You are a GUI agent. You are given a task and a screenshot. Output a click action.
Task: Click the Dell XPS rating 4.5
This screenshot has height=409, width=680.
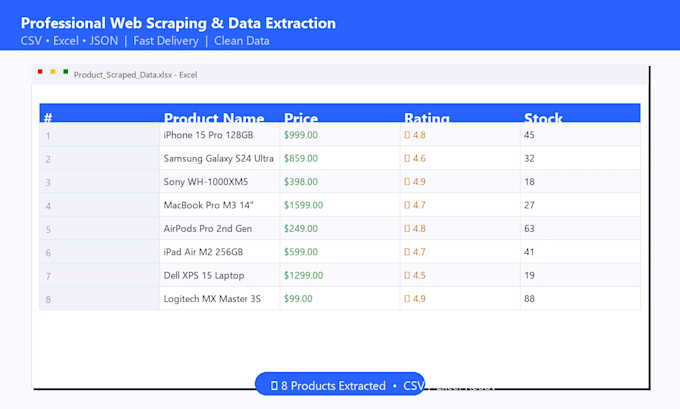point(415,275)
